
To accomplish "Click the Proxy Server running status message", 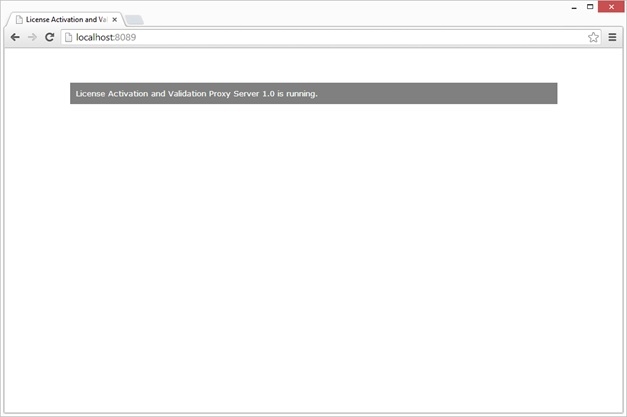I will [x=196, y=94].
